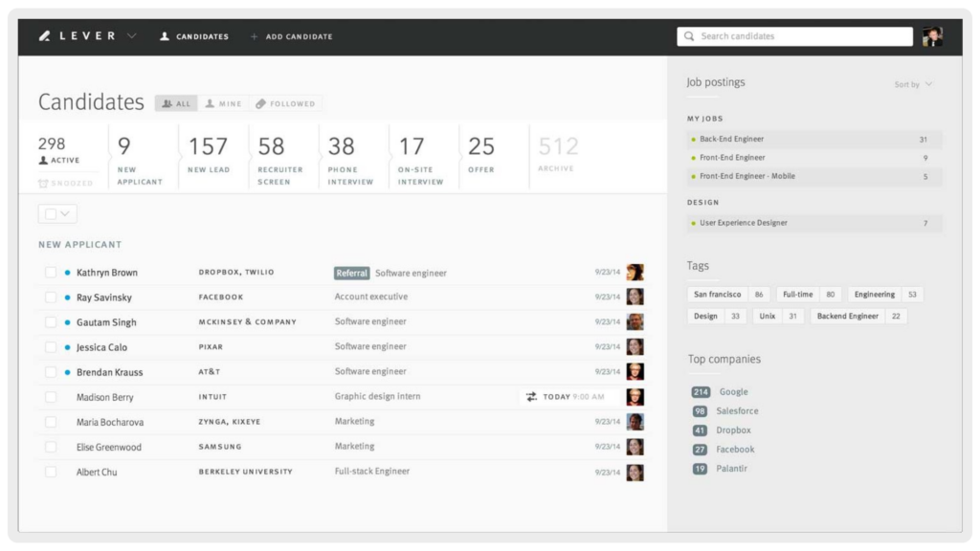
Task: Switch to the Mine candidates filter
Action: coord(224,103)
